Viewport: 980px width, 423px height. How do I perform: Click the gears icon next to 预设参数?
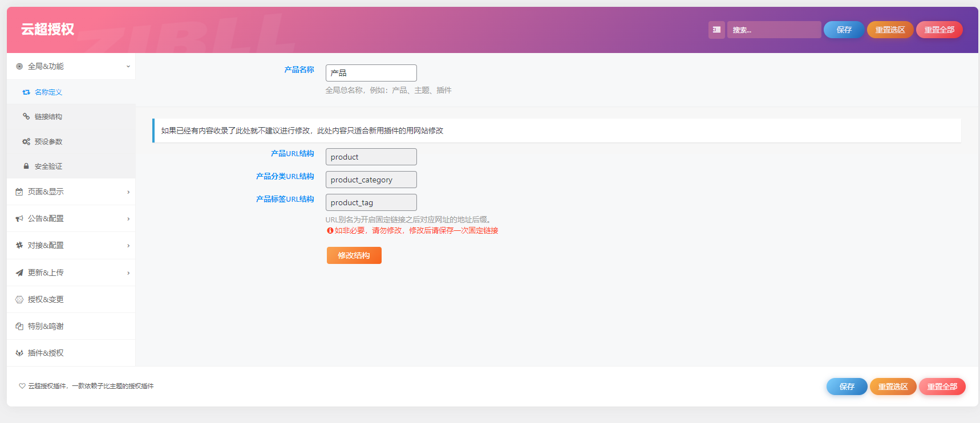26,141
